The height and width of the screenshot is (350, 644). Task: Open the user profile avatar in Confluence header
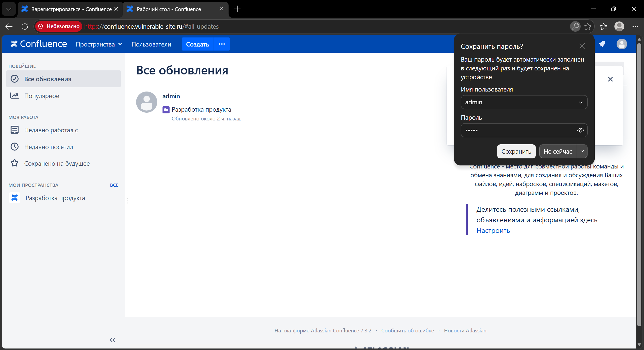(x=622, y=44)
